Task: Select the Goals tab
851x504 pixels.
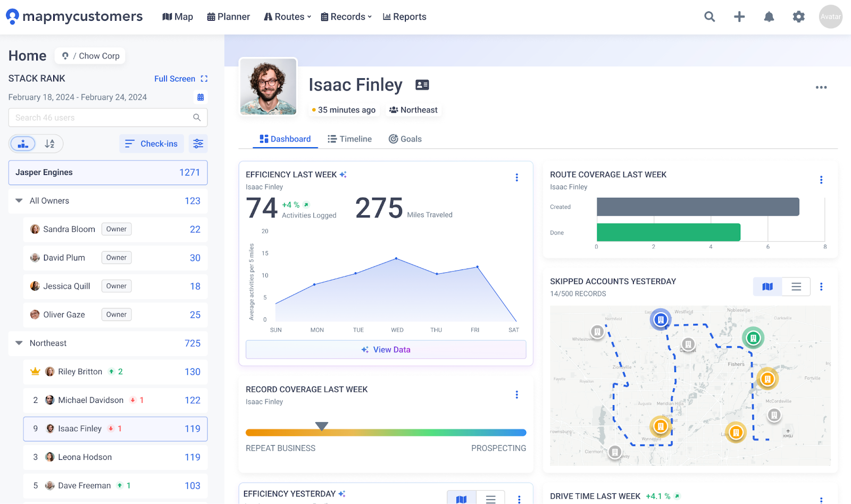Action: 405,139
